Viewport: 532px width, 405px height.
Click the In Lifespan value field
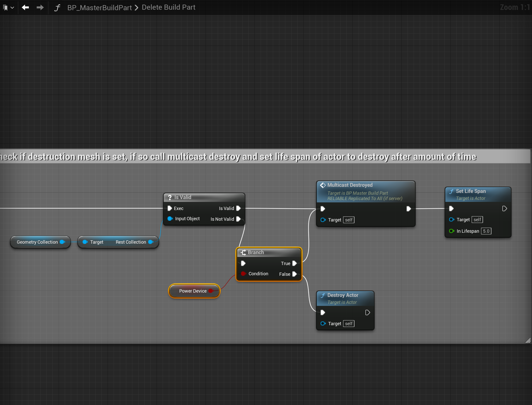(x=486, y=231)
